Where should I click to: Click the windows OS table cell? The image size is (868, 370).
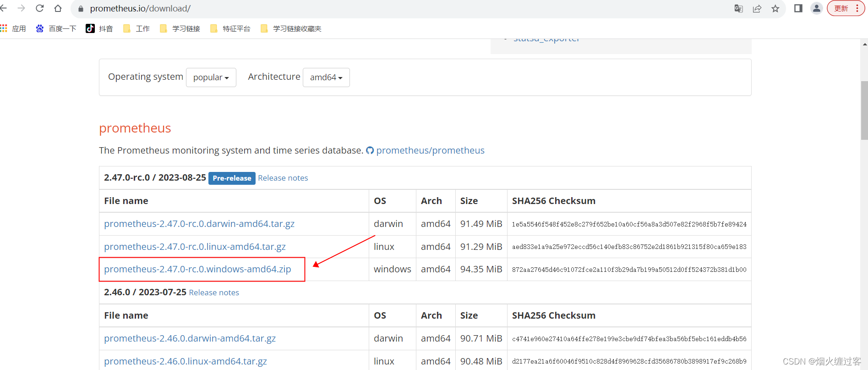tap(393, 269)
